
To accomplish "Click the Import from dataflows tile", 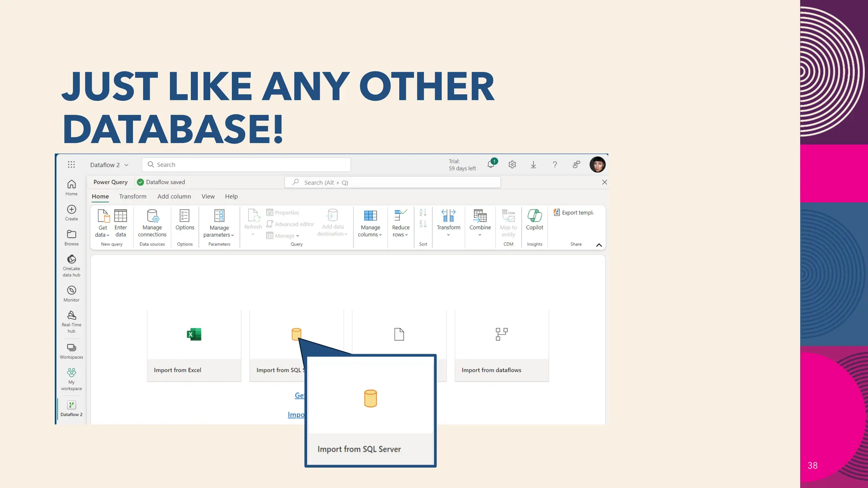I will 502,345.
